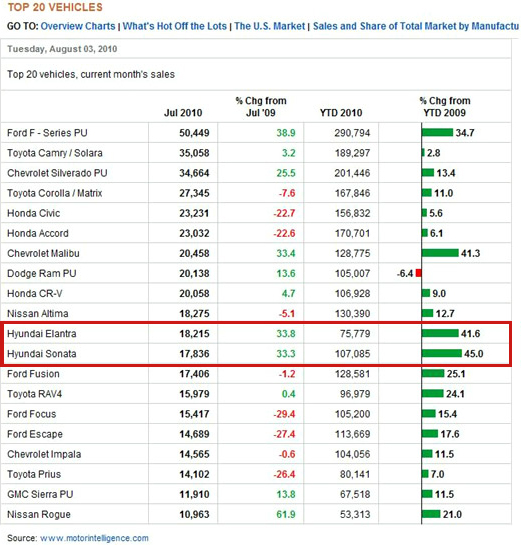Image resolution: width=521 pixels, height=545 pixels.
Task: Visit www.motorintelligence.com source link
Action: pos(94,538)
